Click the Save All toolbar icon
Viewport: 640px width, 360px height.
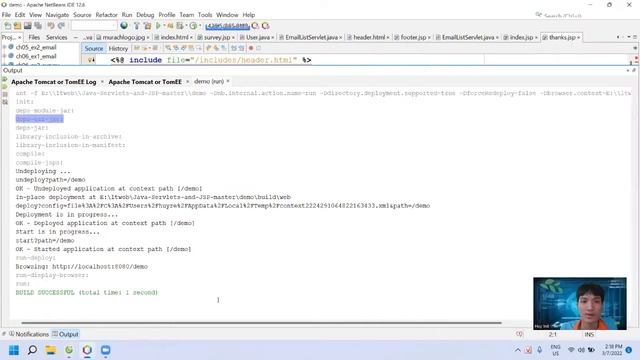click(38, 26)
